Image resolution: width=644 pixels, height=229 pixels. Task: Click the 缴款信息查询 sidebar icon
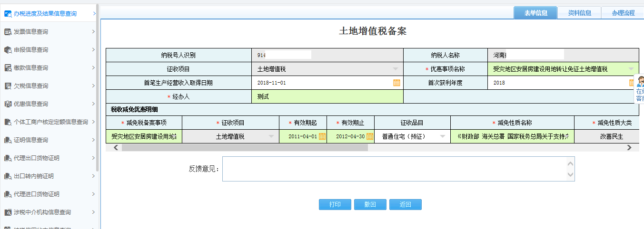pyautogui.click(x=8, y=68)
